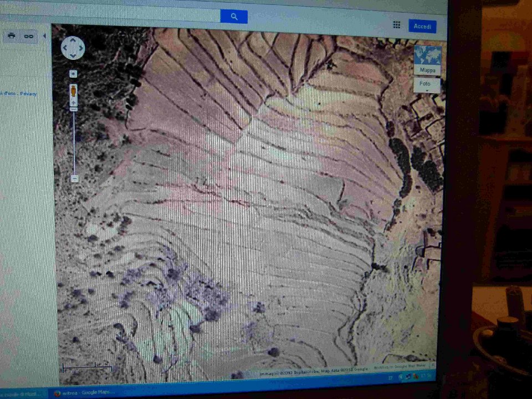
Task: Open the Google Map Maker link
Action: [x=400, y=366]
